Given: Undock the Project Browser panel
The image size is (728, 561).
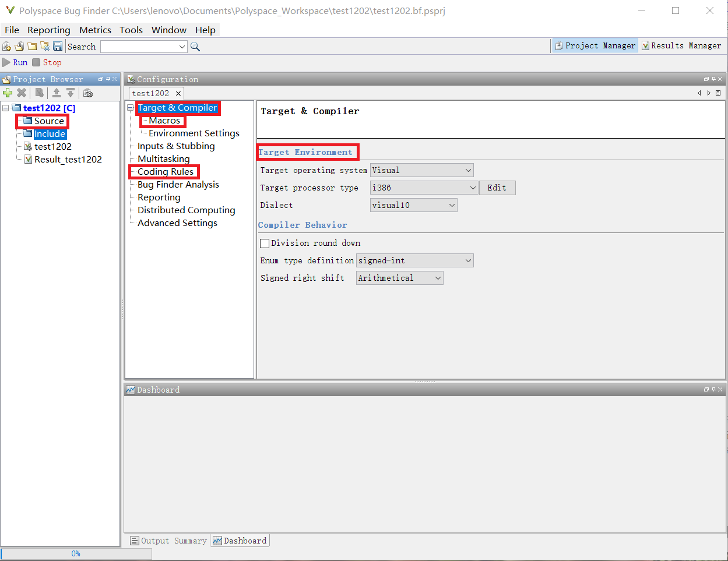Looking at the screenshot, I should [x=101, y=79].
